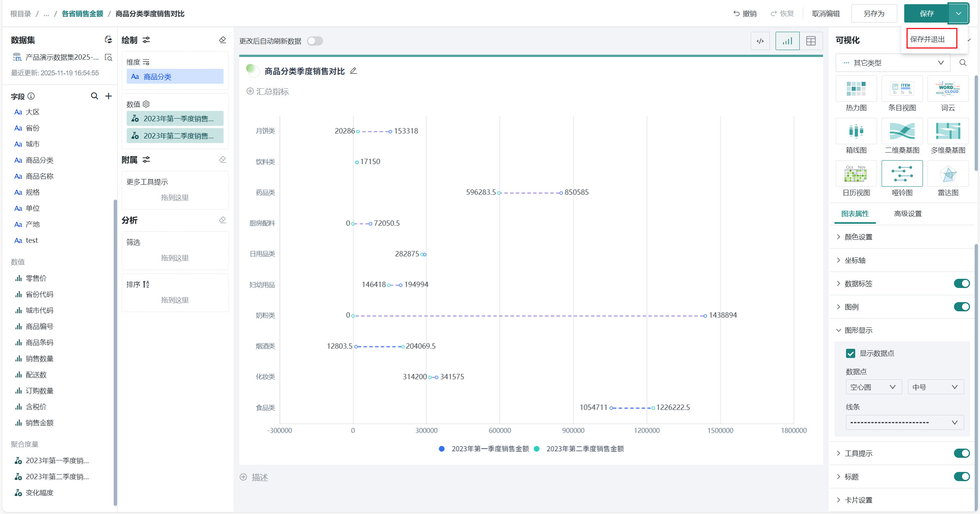Open the 空心圆 data point shape dropdown
The width and height of the screenshot is (980, 514).
(873, 387)
